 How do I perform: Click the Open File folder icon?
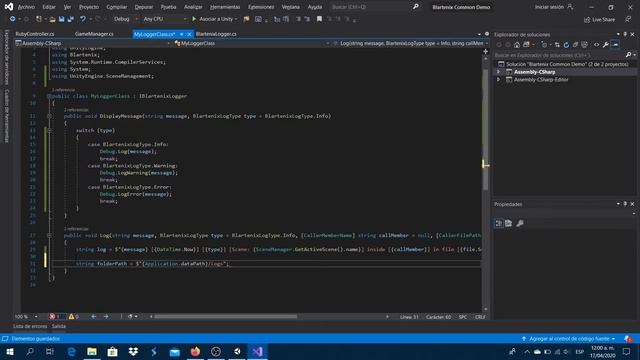52,19
